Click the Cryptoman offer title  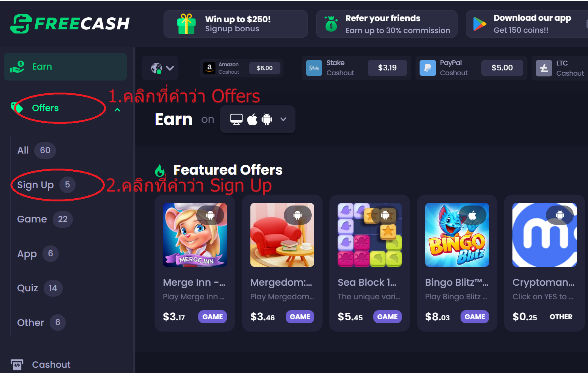544,282
